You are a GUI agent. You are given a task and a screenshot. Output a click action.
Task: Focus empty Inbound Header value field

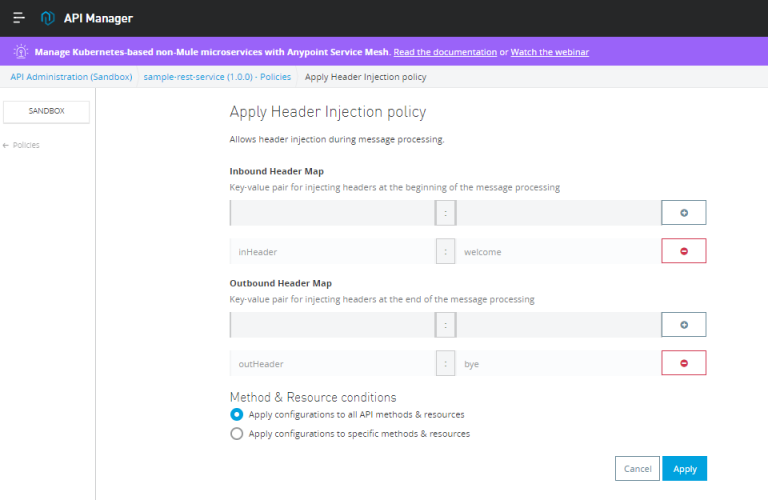pos(558,213)
